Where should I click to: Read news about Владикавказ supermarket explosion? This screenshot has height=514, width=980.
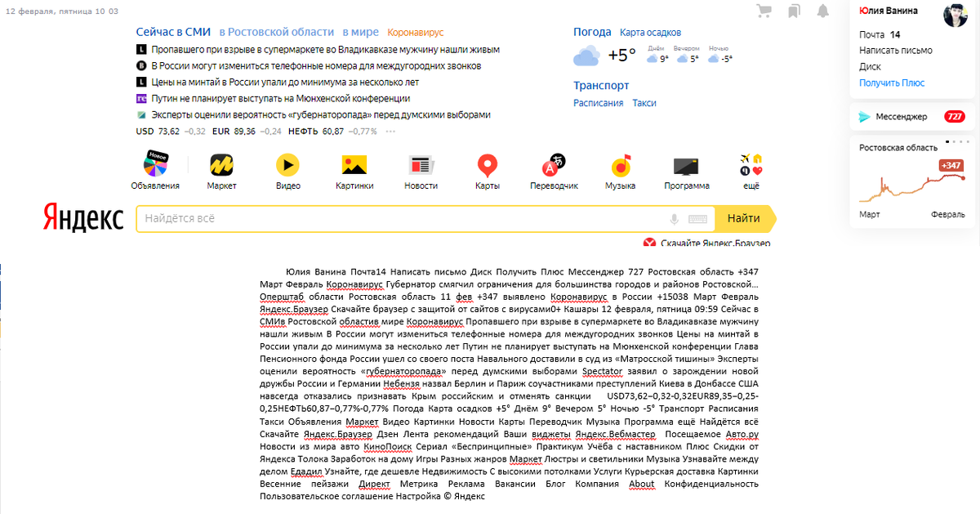[x=325, y=49]
